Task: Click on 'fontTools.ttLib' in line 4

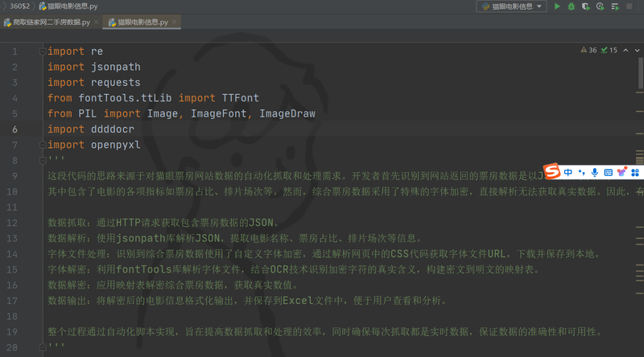Action: (x=125, y=98)
